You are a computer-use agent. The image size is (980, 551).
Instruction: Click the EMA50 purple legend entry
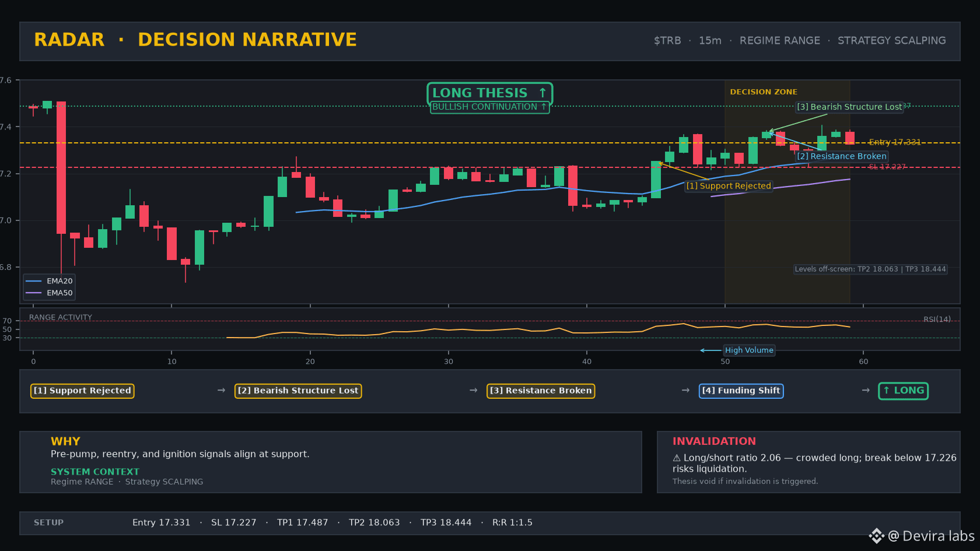click(50, 293)
